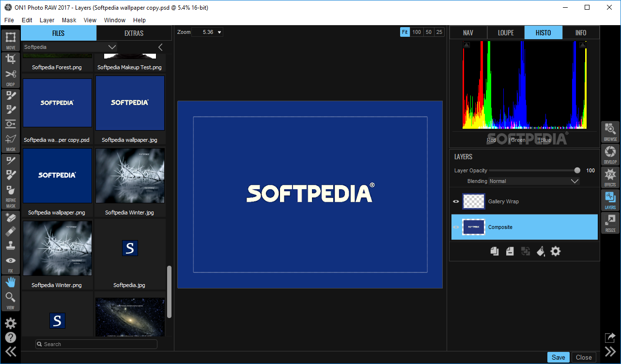Switch to the LOUPE tab
Viewport: 621px width, 364px height.
coord(506,33)
